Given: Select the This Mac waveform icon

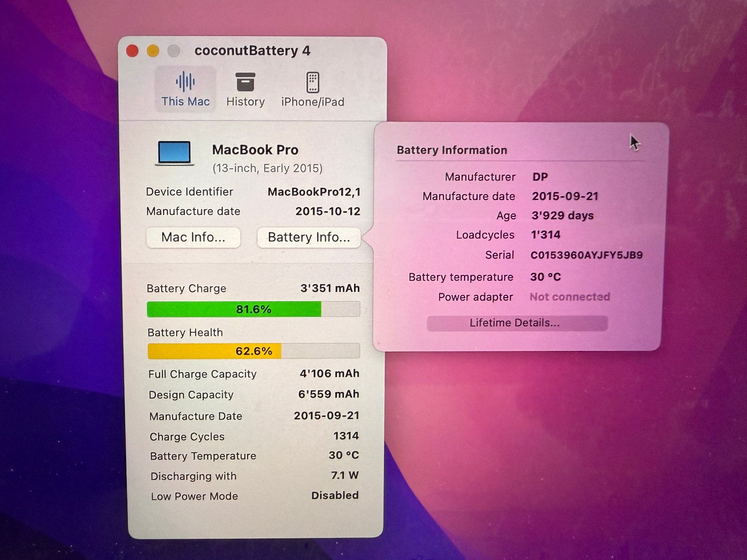Looking at the screenshot, I should (x=185, y=81).
